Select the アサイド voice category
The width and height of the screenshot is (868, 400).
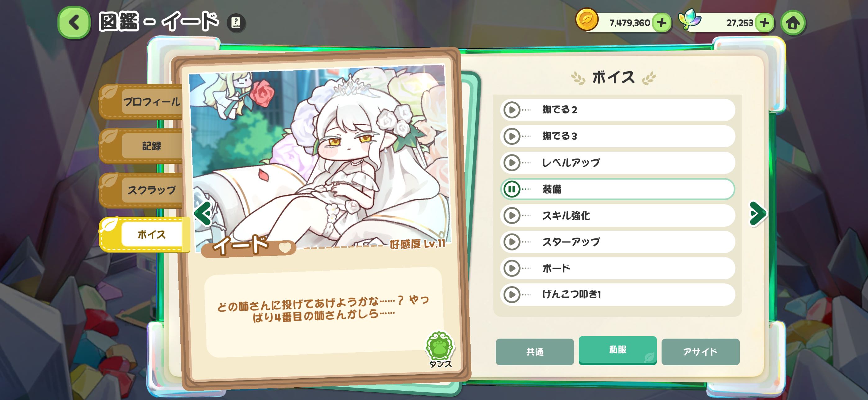[x=700, y=352]
